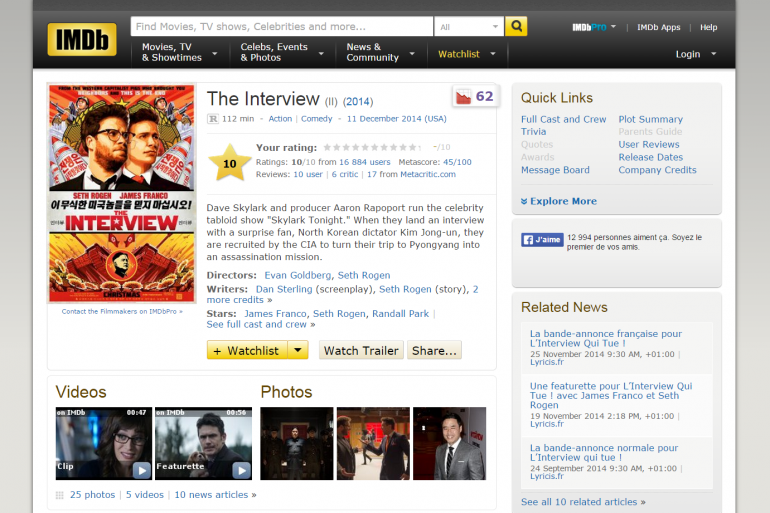Click the Facebook J'aime button
Screen dimensions: 770x513
point(542,240)
